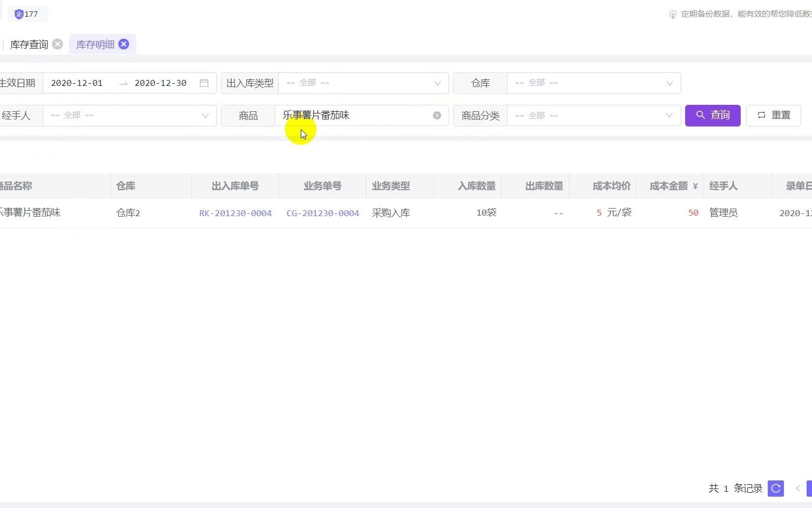812x508 pixels.
Task: Click the 共 1 条记录 text
Action: click(735, 489)
